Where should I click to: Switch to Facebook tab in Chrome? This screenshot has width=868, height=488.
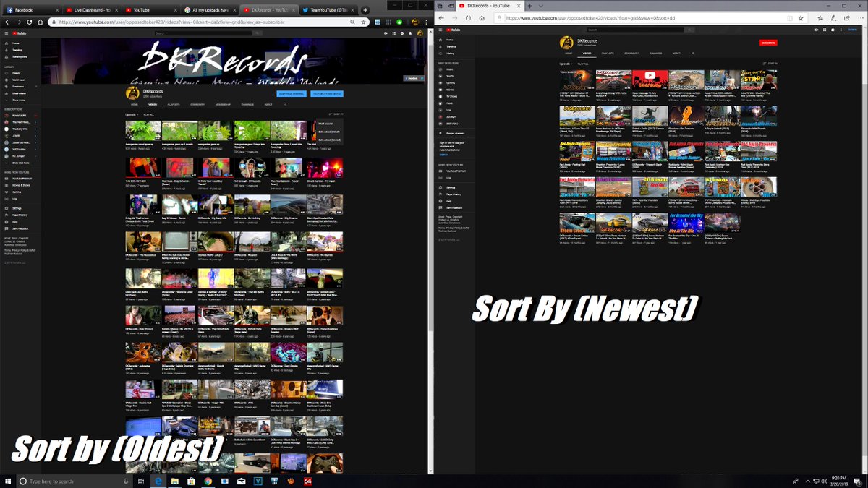31,10
